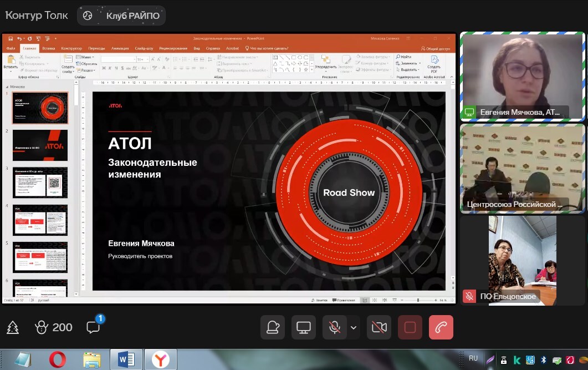Click Найти in the editing group
This screenshot has width=588, height=370.
pyautogui.click(x=404, y=57)
